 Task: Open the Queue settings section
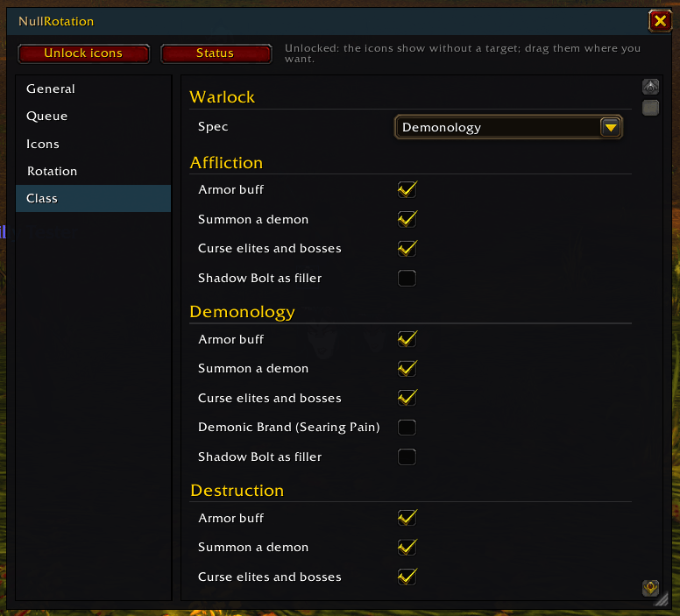[93, 117]
